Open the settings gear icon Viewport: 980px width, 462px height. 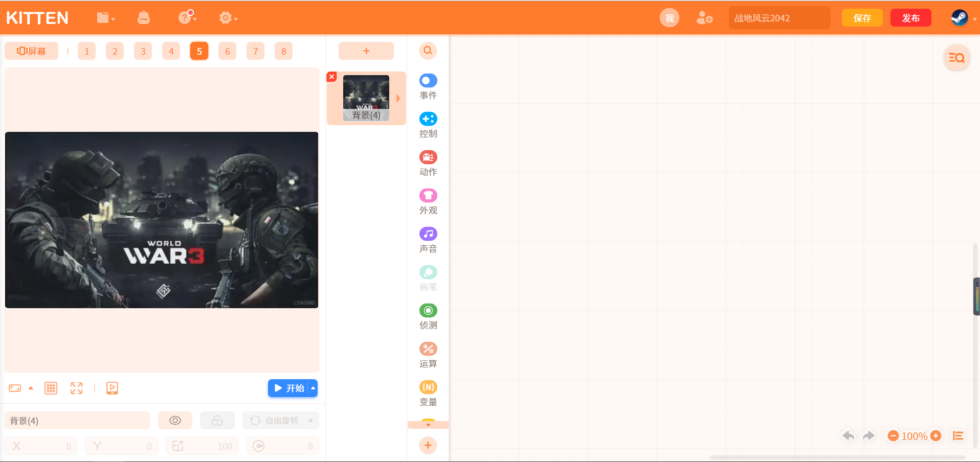[228, 18]
